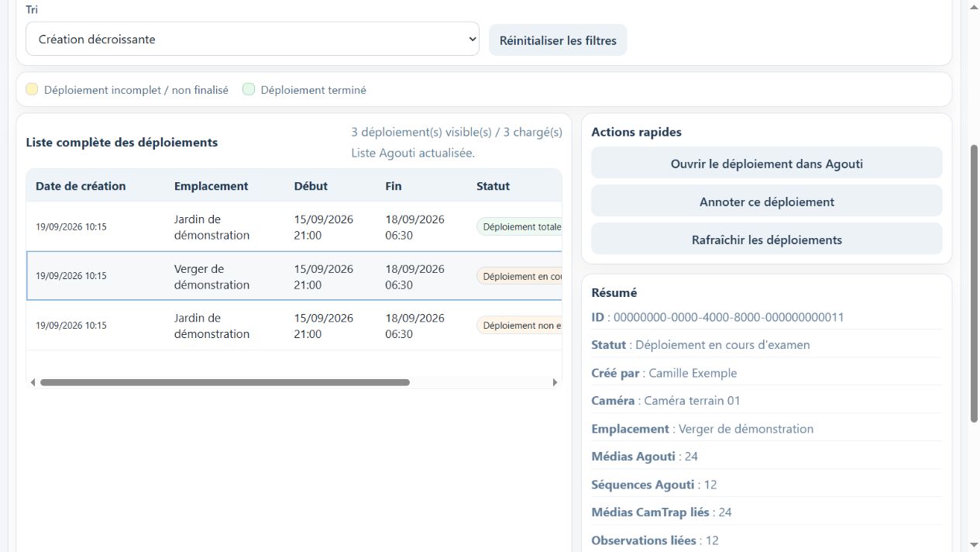This screenshot has height=552, width=980.
Task: Click 'Emplacement : Verger de démonstration' summary line
Action: tap(702, 429)
